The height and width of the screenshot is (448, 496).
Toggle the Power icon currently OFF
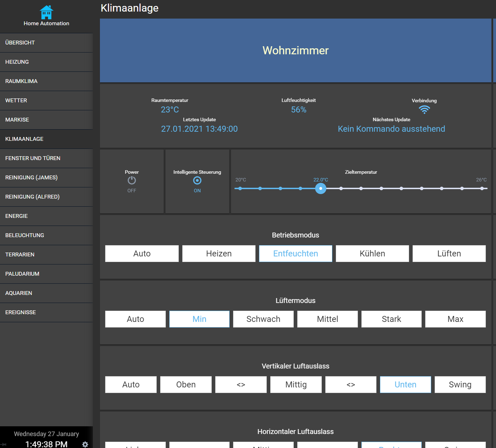pos(132,180)
